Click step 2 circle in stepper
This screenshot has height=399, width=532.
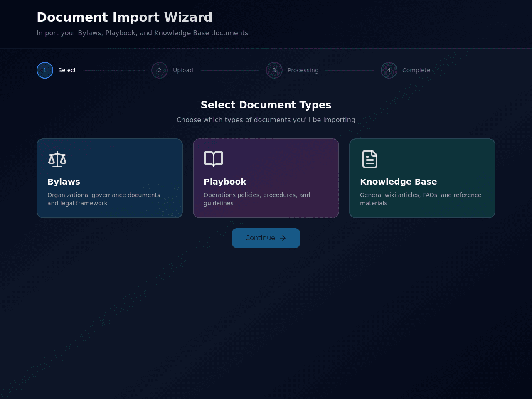point(160,70)
